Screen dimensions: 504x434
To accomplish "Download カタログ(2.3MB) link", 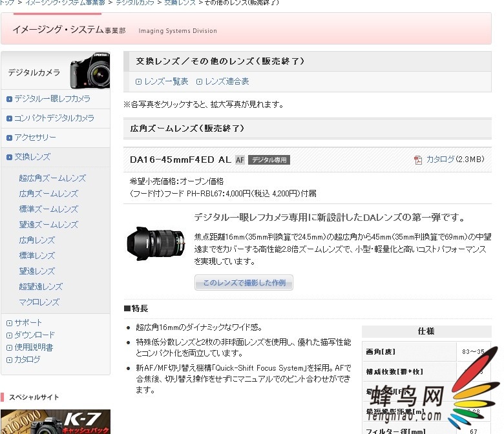I will (455, 160).
